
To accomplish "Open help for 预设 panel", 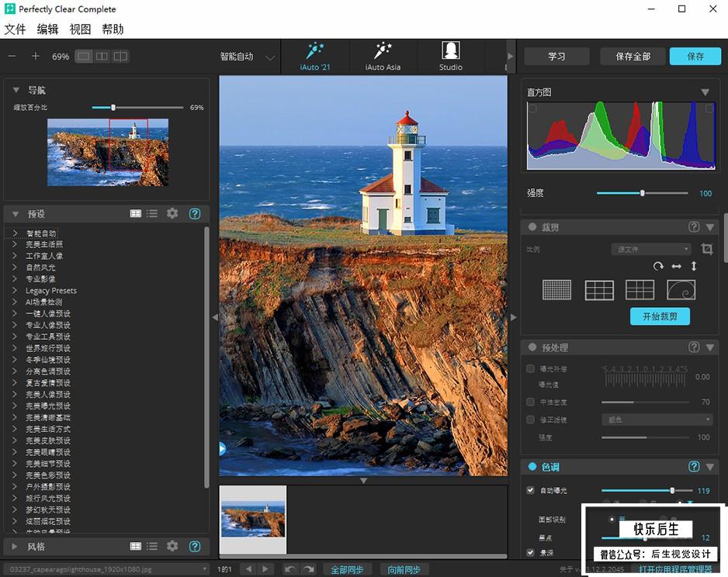I will click(195, 213).
